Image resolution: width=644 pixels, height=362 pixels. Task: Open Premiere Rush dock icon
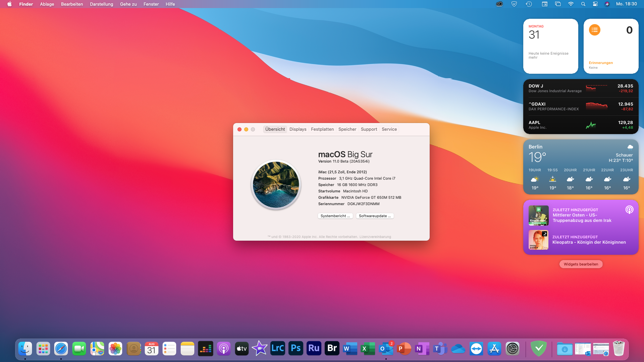tap(314, 349)
